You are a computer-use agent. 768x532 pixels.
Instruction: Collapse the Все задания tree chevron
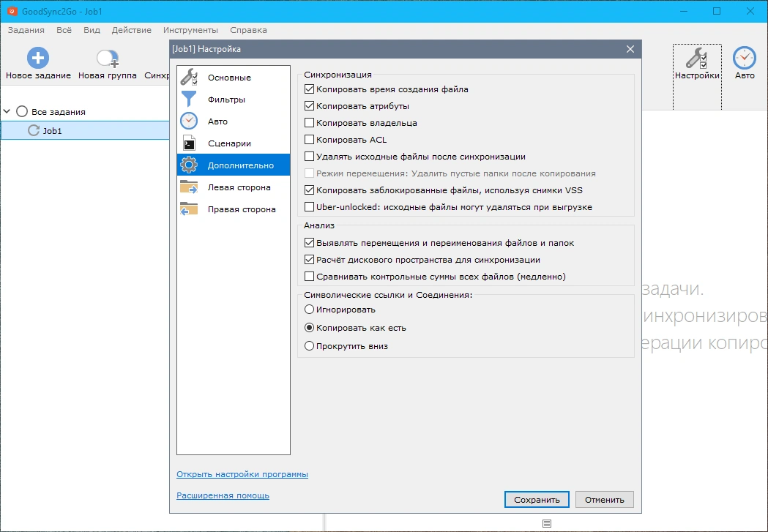pos(7,111)
